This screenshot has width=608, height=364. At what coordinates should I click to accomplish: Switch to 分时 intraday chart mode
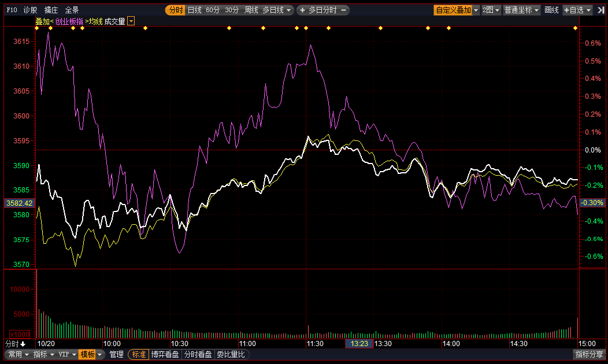click(175, 10)
